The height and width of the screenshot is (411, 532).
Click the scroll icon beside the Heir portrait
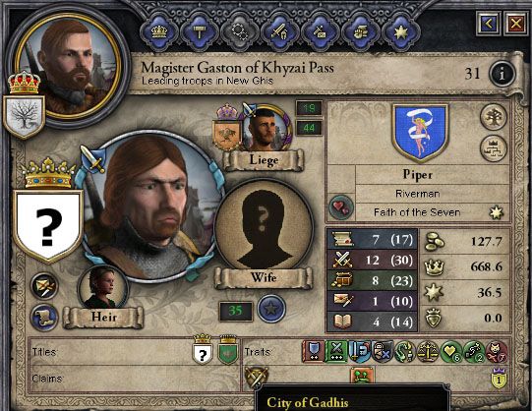point(44,318)
